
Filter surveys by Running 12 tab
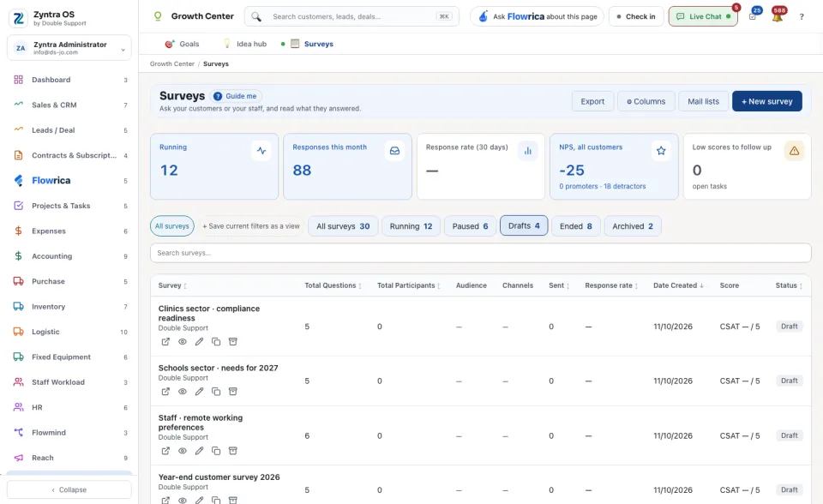pyautogui.click(x=411, y=226)
